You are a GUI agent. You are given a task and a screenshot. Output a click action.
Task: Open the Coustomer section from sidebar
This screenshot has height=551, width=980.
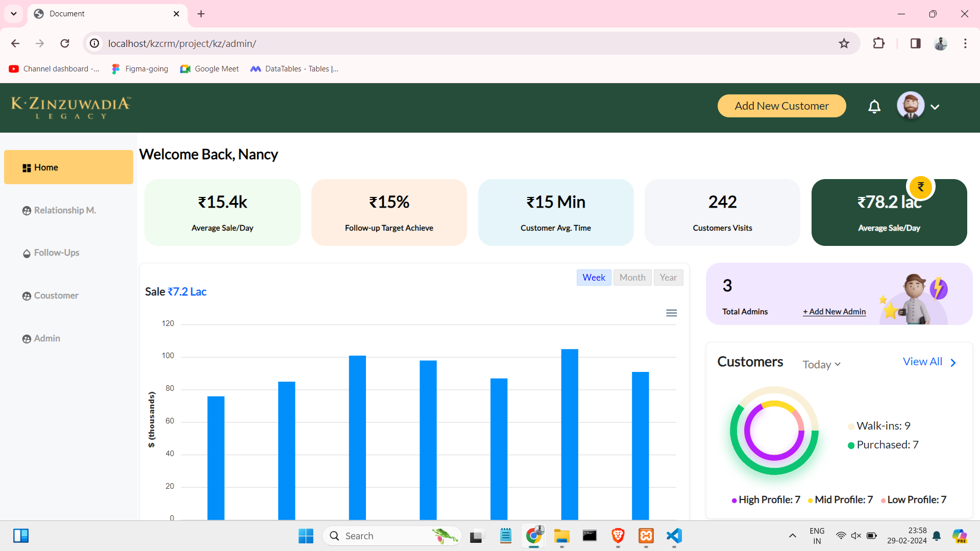point(27,295)
